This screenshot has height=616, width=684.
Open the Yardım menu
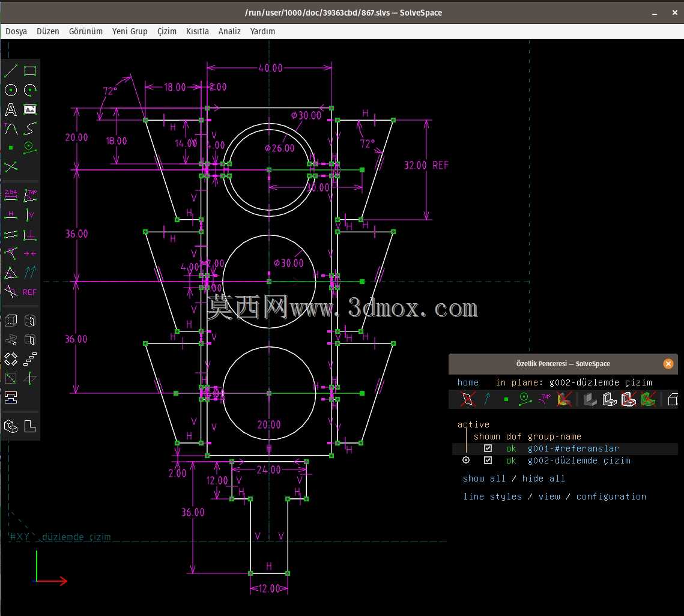click(x=262, y=31)
